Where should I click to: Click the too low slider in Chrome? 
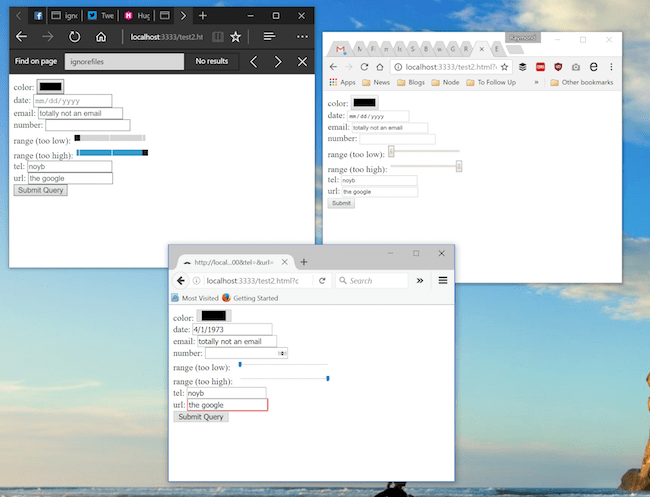coord(424,151)
